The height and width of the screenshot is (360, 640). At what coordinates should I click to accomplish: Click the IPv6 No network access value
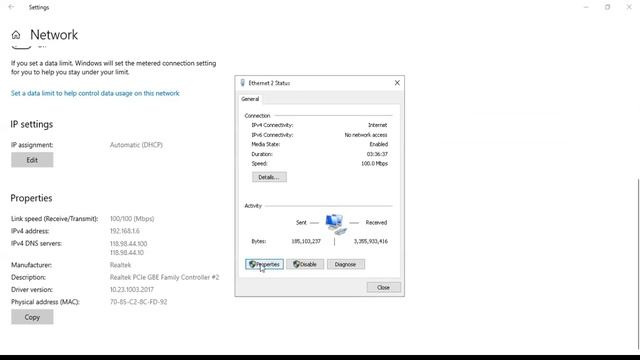[x=366, y=135]
